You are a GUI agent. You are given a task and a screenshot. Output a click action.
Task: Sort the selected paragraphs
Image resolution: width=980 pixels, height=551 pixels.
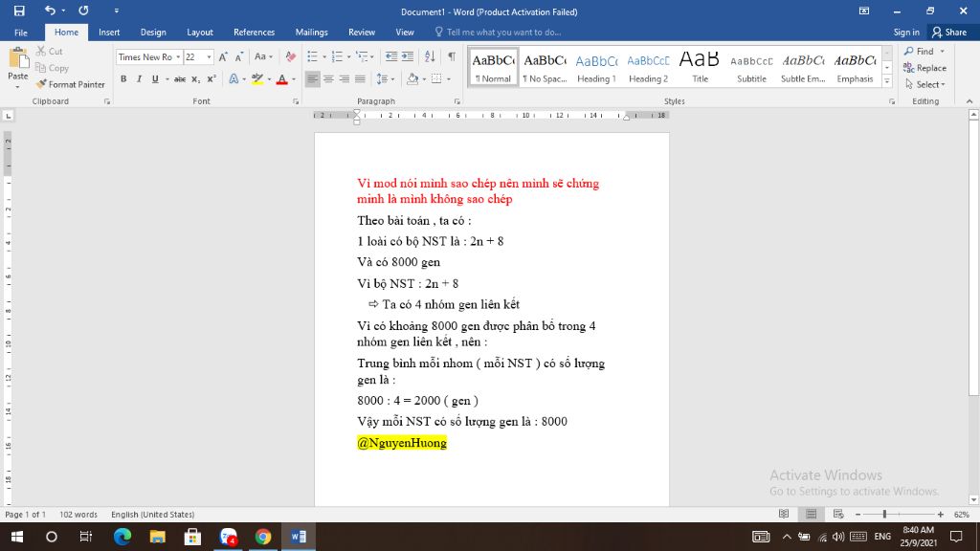pyautogui.click(x=430, y=56)
